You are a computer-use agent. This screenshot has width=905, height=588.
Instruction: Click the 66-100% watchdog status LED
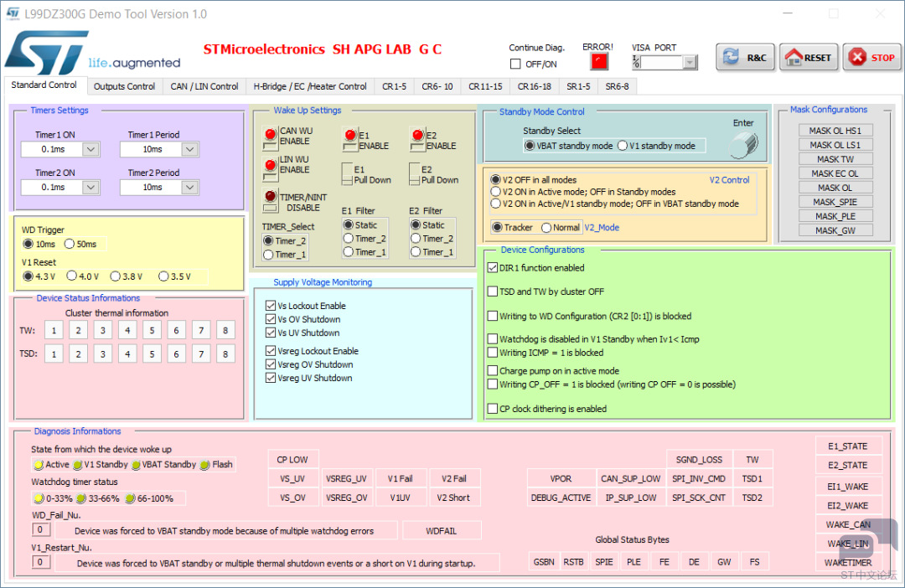point(130,498)
